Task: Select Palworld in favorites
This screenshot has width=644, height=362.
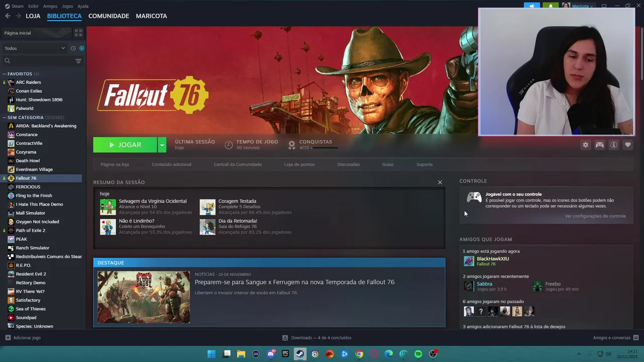Action: (24, 108)
